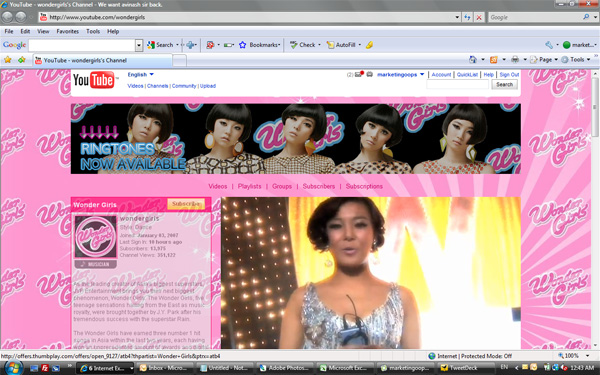The image size is (600, 375).
Task: Open the channel Groups link
Action: coord(282,186)
